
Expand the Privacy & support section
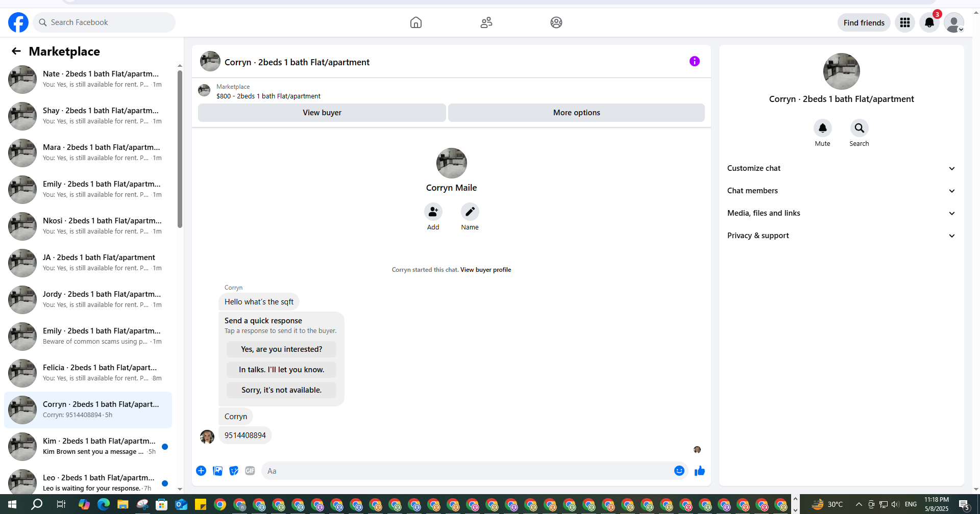(x=842, y=236)
